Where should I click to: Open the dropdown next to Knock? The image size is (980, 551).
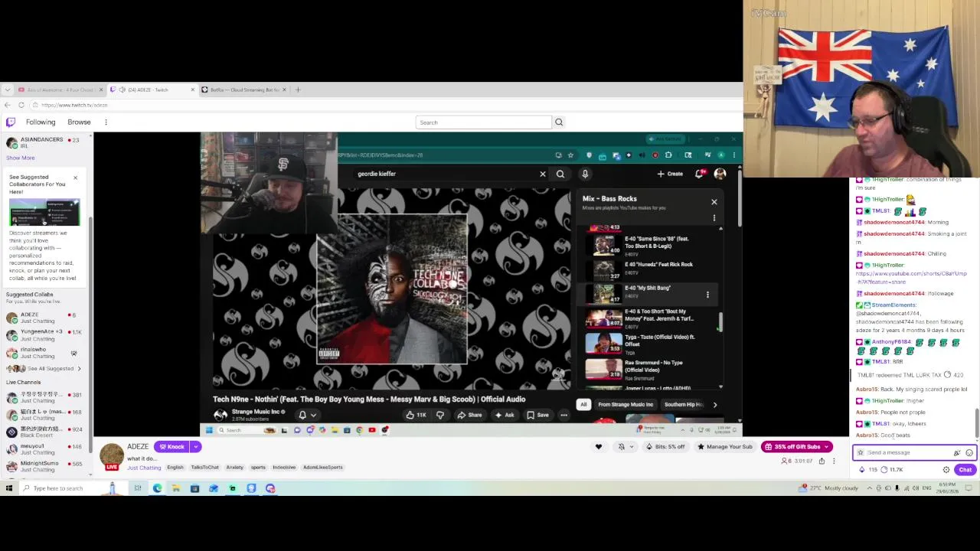pos(195,447)
